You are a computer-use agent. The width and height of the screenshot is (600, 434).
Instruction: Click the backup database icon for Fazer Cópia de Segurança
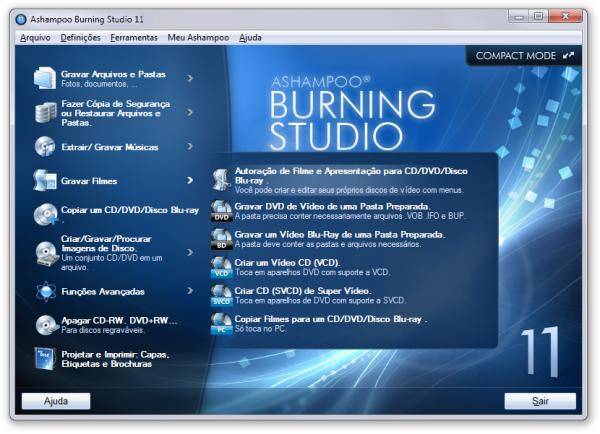pos(46,113)
